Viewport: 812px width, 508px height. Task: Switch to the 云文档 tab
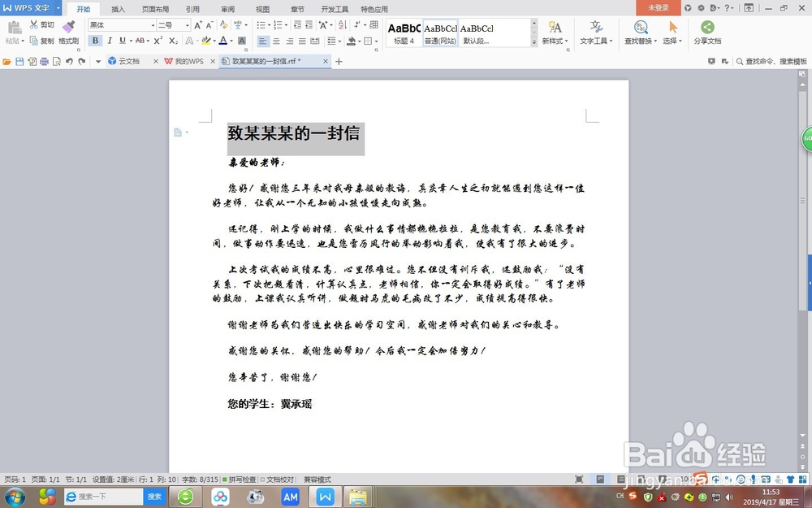pyautogui.click(x=129, y=61)
